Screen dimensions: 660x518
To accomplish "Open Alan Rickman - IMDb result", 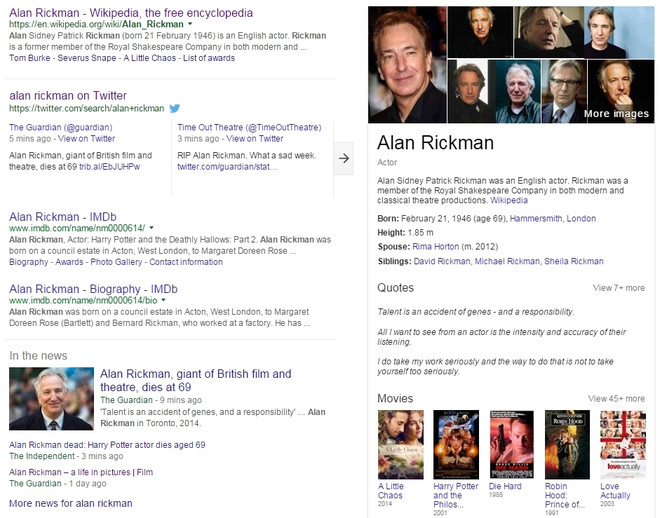I will coord(63,217).
